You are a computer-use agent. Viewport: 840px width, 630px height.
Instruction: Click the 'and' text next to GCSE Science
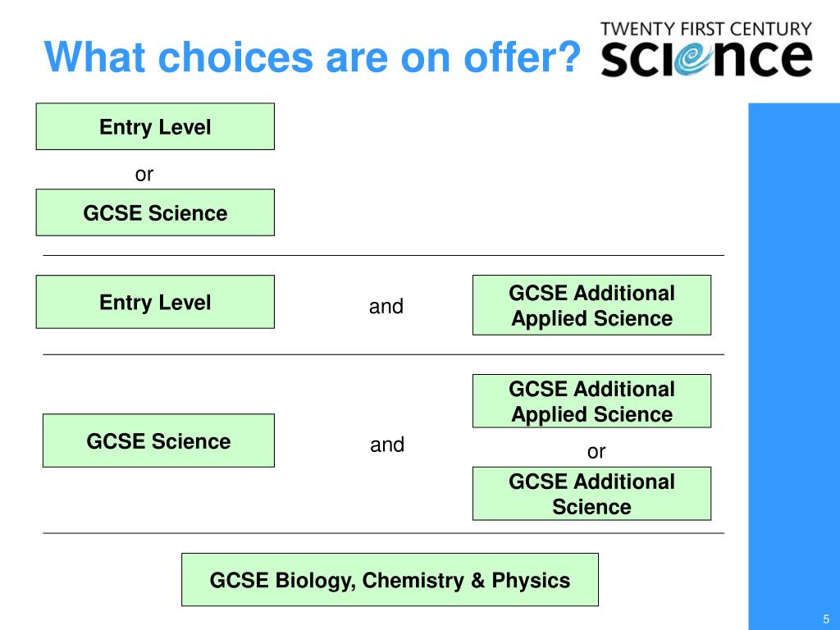pyautogui.click(x=387, y=445)
